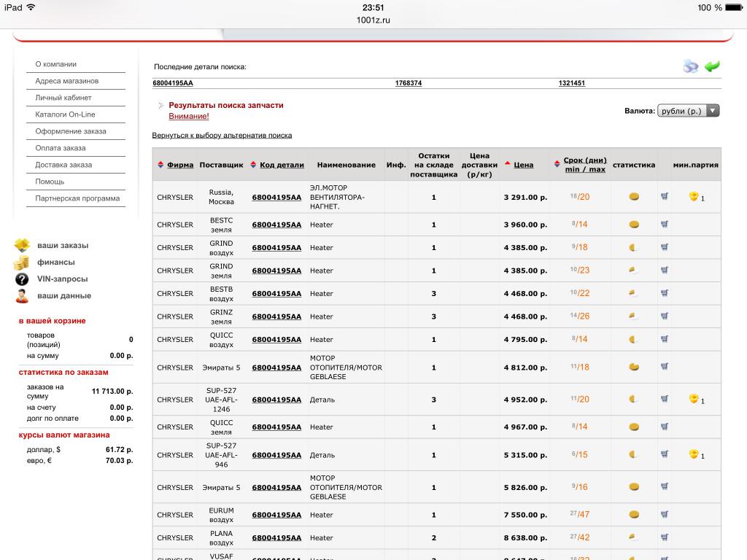Click the printer icon above the results
Viewport: 747px width, 560px height.
(x=690, y=66)
